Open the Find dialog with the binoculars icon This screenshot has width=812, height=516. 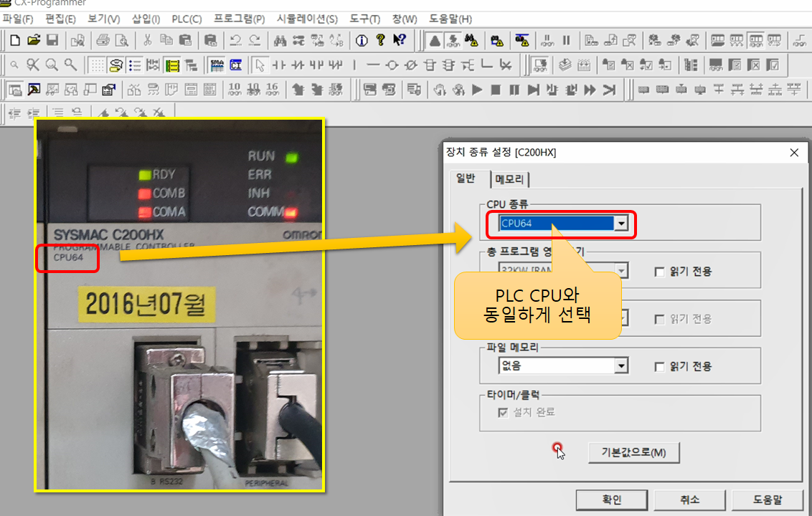click(x=280, y=40)
